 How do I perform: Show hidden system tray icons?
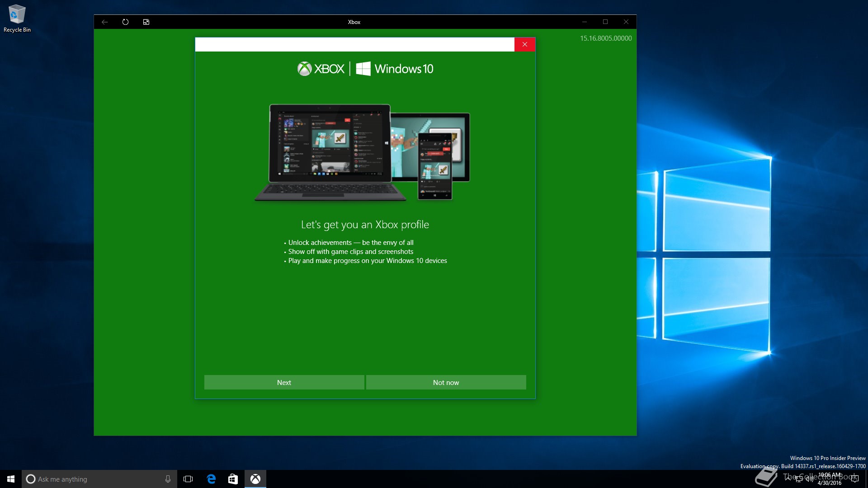click(x=788, y=479)
